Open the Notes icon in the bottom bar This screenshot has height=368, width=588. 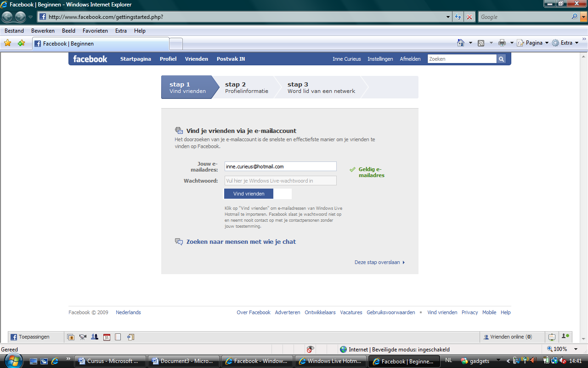(x=118, y=337)
